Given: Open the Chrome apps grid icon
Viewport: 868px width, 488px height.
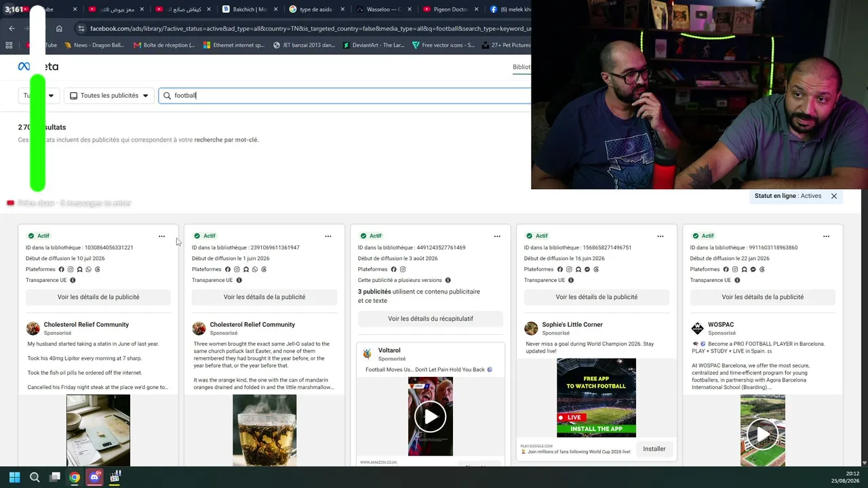Looking at the screenshot, I should click(9, 45).
